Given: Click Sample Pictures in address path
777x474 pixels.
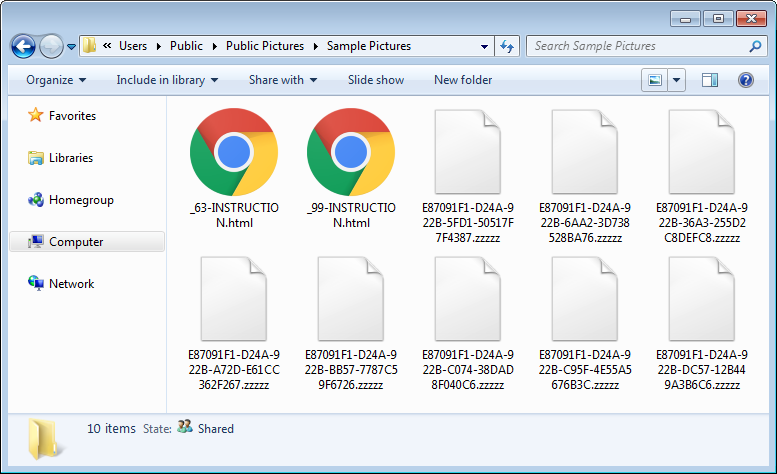Looking at the screenshot, I should (369, 46).
